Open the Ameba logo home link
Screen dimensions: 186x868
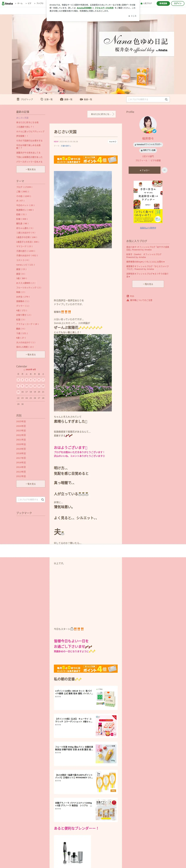(x=7, y=3)
